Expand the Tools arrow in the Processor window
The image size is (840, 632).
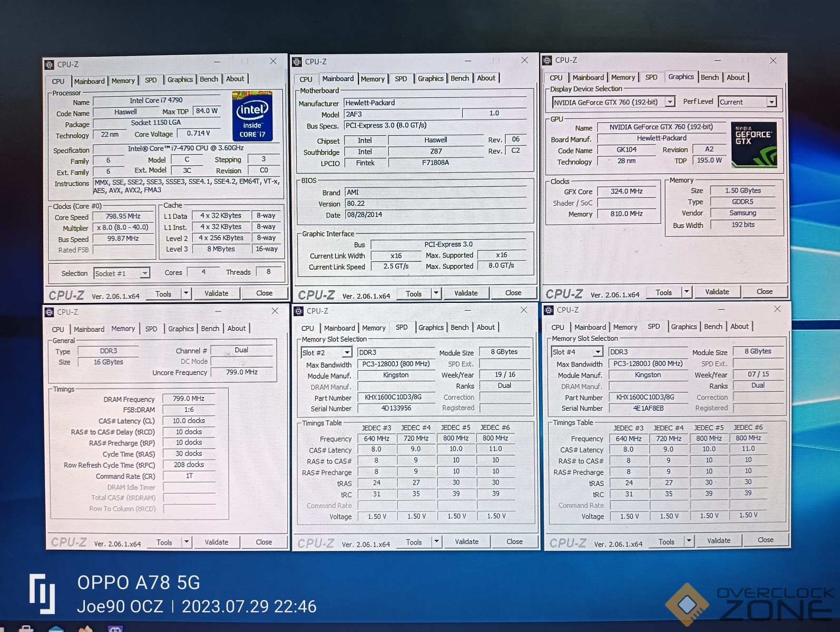click(x=186, y=293)
